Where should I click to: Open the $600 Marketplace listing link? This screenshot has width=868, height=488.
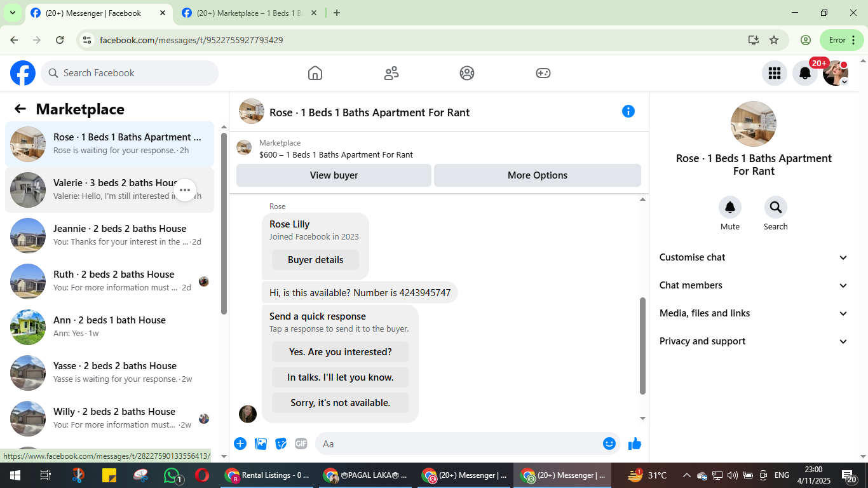(336, 154)
